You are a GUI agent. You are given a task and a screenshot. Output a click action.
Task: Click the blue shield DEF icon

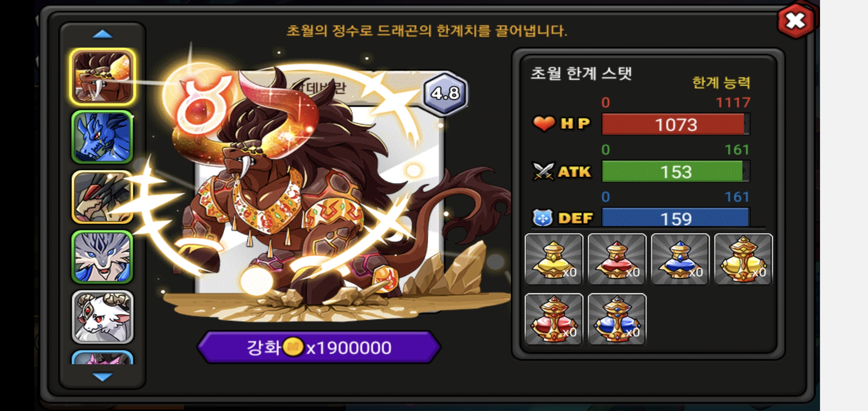[x=542, y=218]
